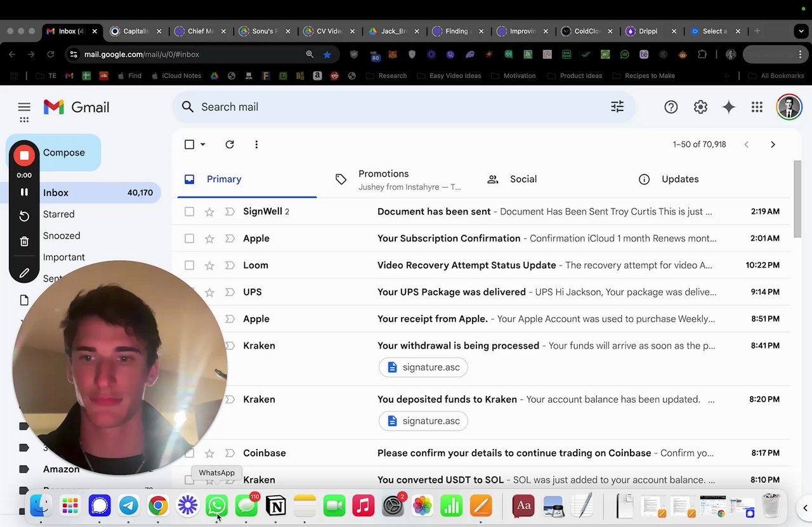The image size is (812, 527).
Task: Switch to the Primary inbox tab
Action: 246,179
